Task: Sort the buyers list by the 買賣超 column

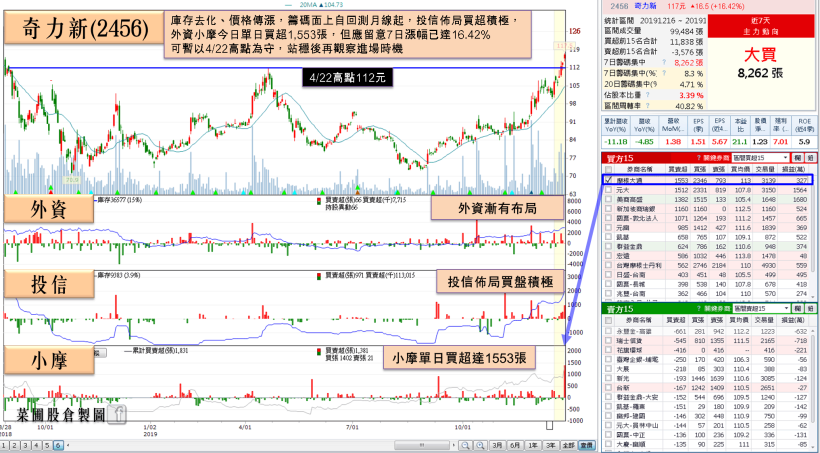Action: tap(677, 169)
